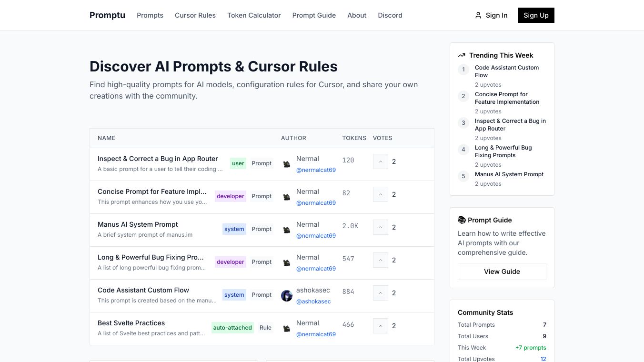The width and height of the screenshot is (644, 362).
Task: Click ashokasec's profile avatar
Action: 287,296
